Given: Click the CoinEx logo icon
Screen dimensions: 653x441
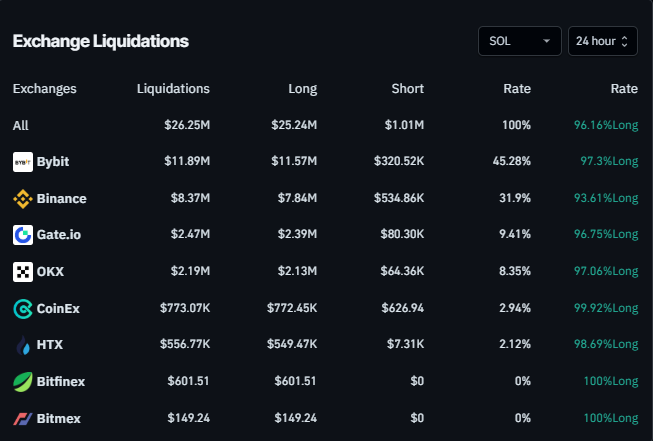Looking at the screenshot, I should click(x=22, y=309).
